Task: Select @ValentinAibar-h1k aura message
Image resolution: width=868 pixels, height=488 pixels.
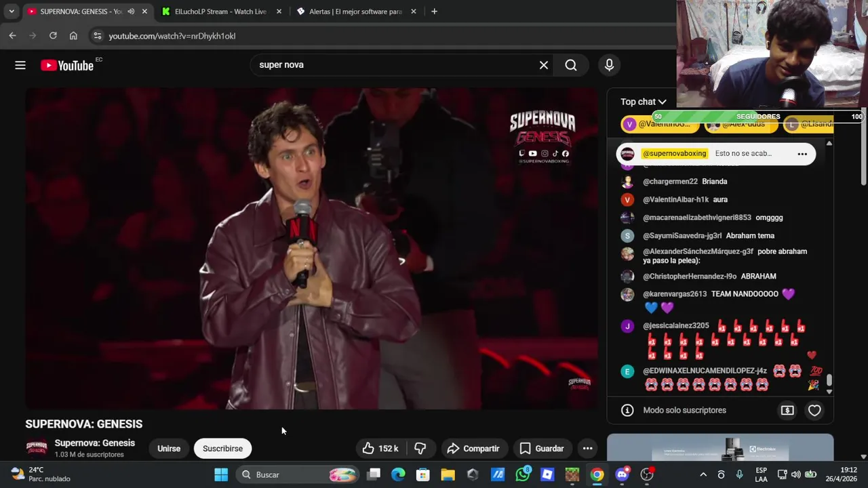Action: pyautogui.click(x=720, y=200)
